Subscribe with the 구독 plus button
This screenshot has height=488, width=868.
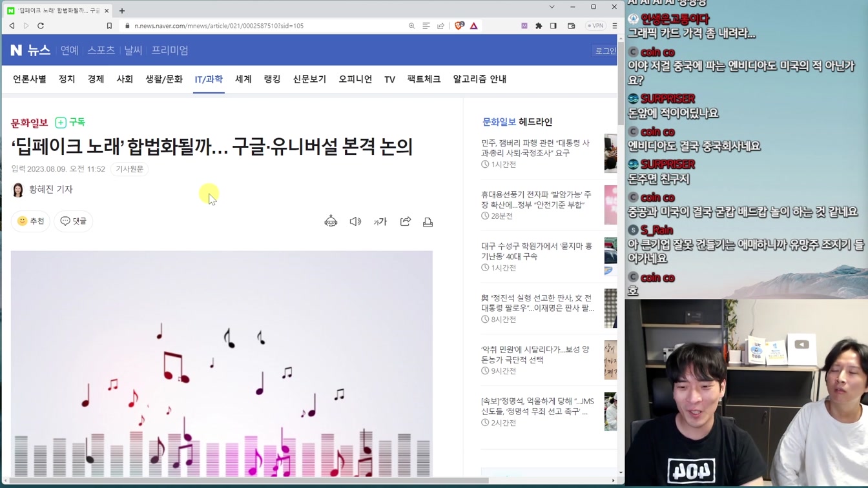pos(70,122)
